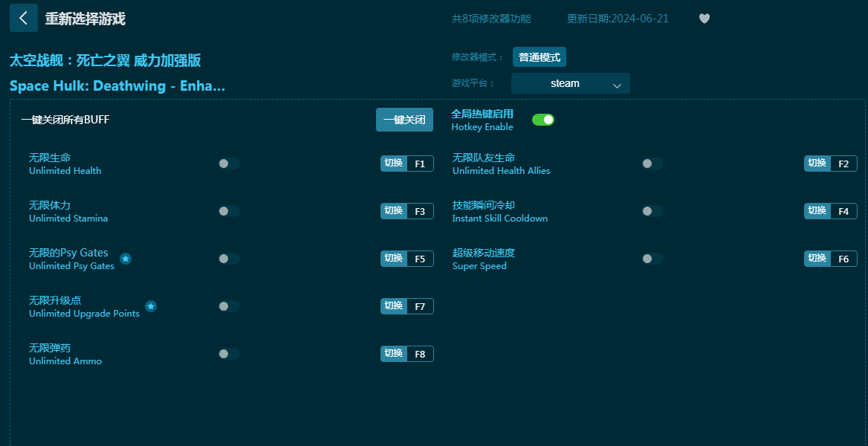868x446 pixels.
Task: Click the 修改器模式 label
Action: point(478,57)
